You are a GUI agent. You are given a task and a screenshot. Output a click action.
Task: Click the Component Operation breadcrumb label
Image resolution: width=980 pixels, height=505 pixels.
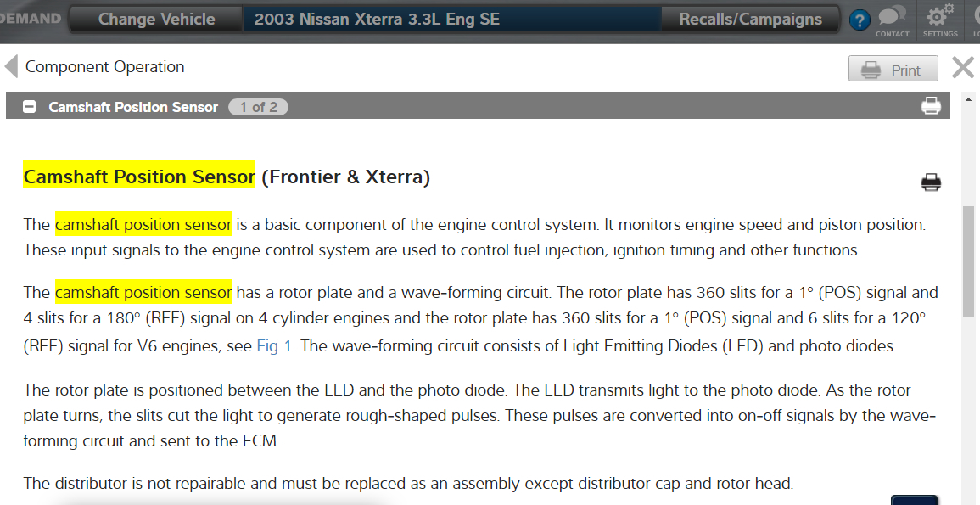coord(104,66)
